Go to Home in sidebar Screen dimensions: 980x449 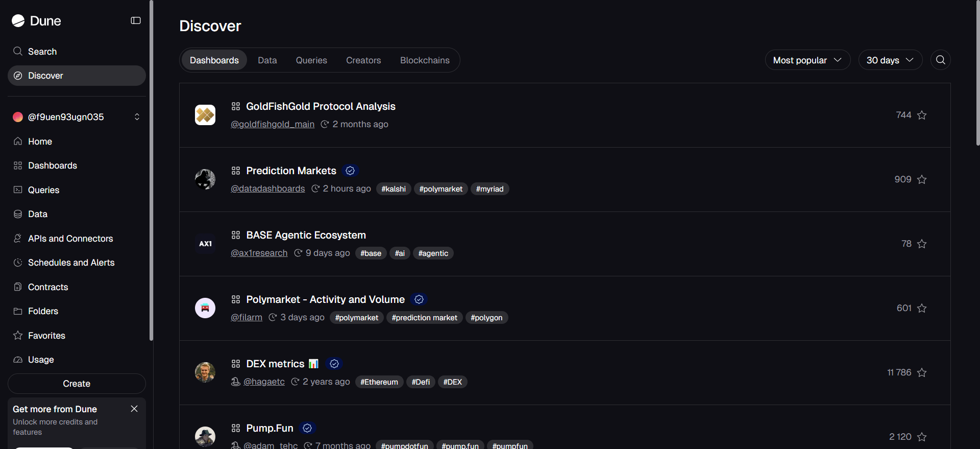tap(77, 141)
